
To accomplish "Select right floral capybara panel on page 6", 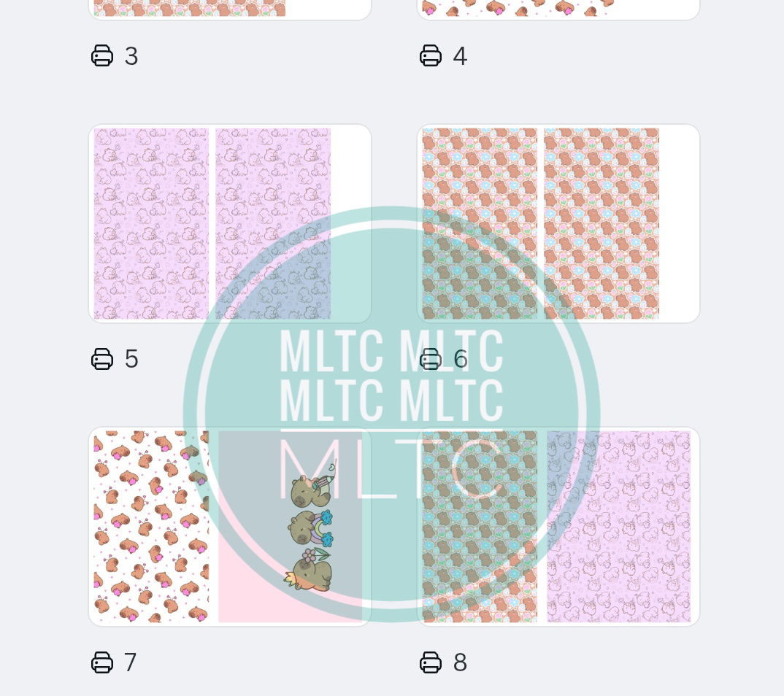I will pos(602,224).
